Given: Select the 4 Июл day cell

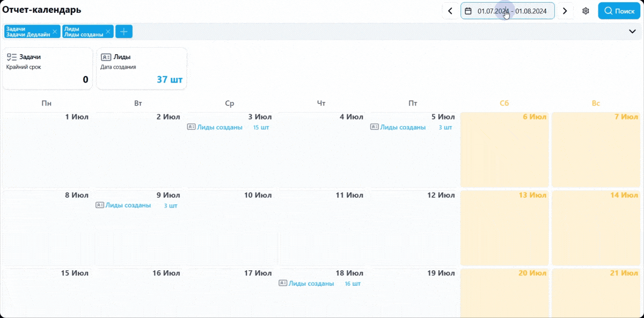Looking at the screenshot, I should pos(322,150).
